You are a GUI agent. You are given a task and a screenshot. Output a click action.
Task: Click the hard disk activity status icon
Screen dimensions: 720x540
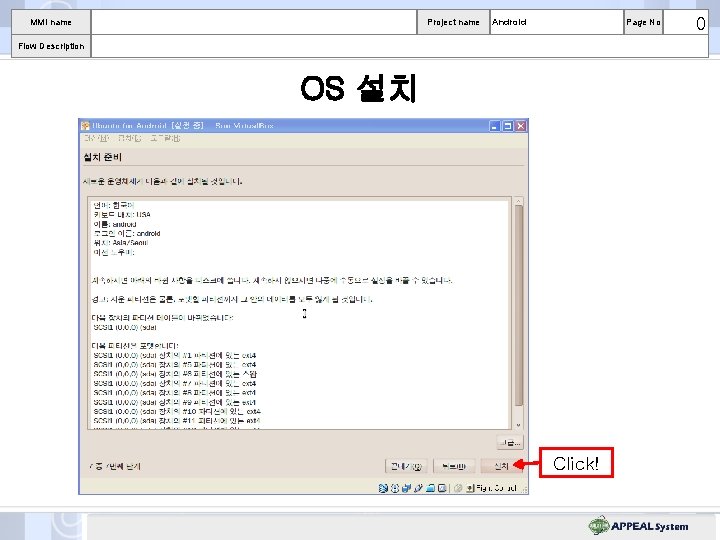point(383,488)
